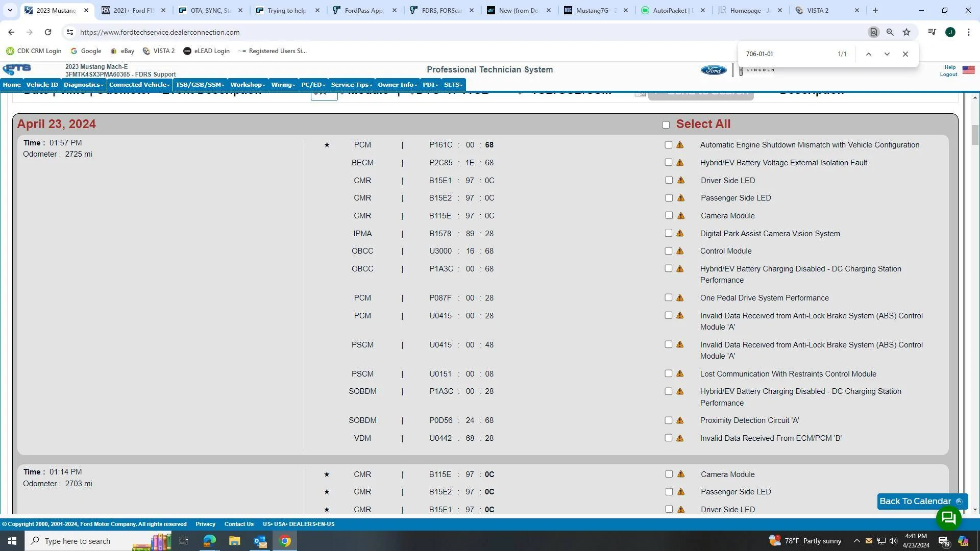This screenshot has height=551, width=980.
Task: Check box for Control Module U3000 row
Action: (668, 251)
